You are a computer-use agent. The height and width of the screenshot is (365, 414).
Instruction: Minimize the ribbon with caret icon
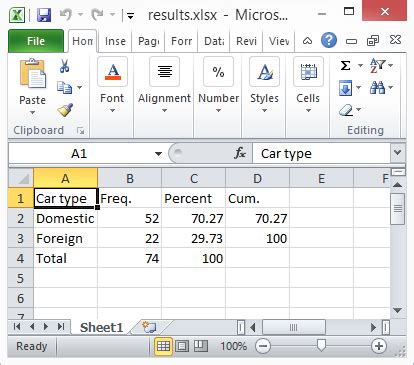tap(307, 41)
